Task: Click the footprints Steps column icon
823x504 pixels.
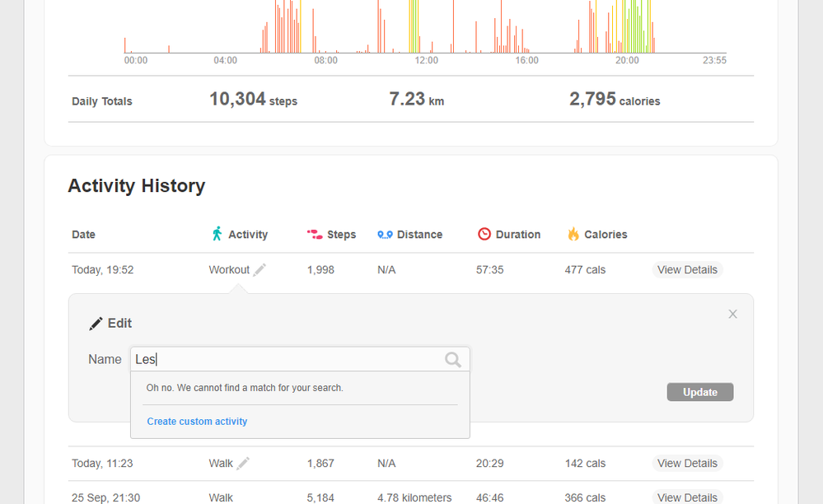Action: [314, 235]
